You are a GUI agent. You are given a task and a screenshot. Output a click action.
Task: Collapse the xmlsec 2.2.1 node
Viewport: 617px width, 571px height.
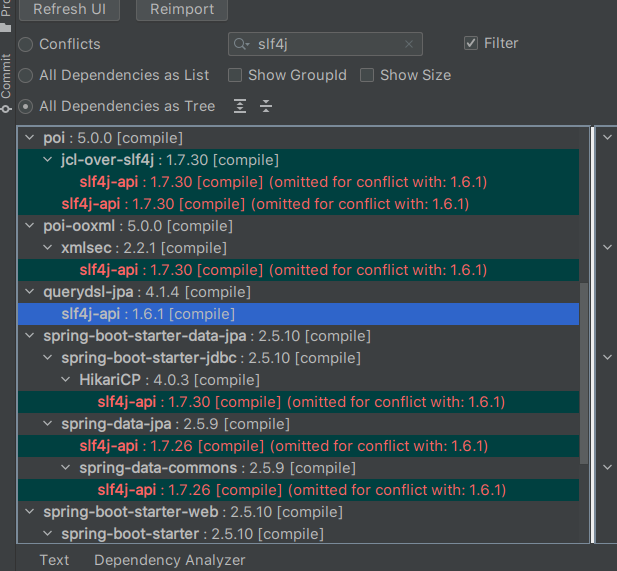click(x=48, y=248)
